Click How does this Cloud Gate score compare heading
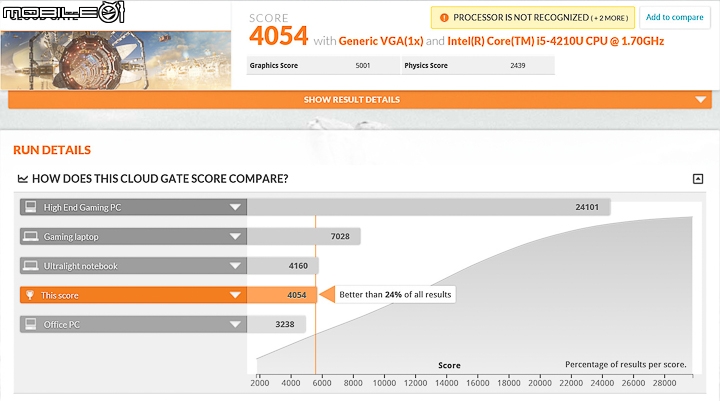720x401 pixels. (x=160, y=179)
